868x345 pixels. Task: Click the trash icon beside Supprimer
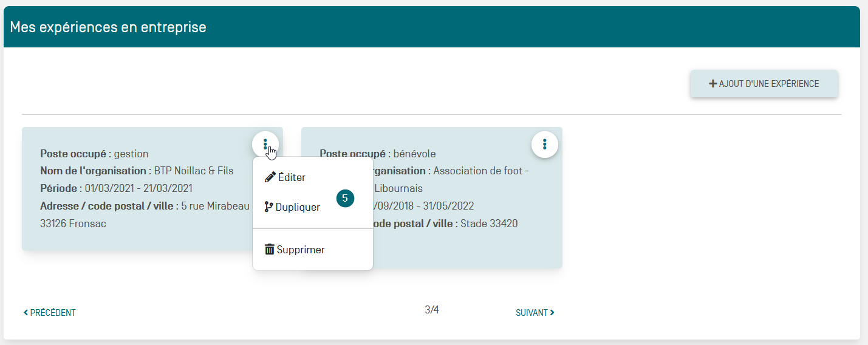point(270,250)
